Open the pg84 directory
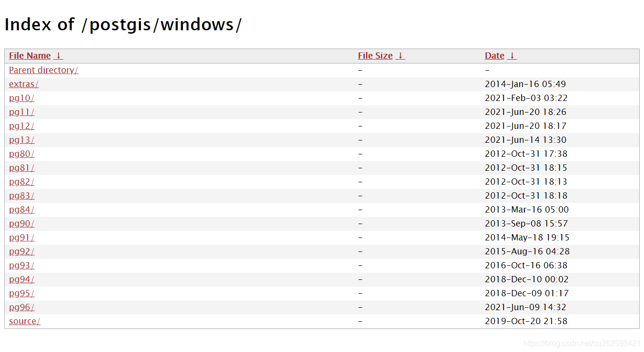This screenshot has width=644, height=352. click(x=21, y=209)
